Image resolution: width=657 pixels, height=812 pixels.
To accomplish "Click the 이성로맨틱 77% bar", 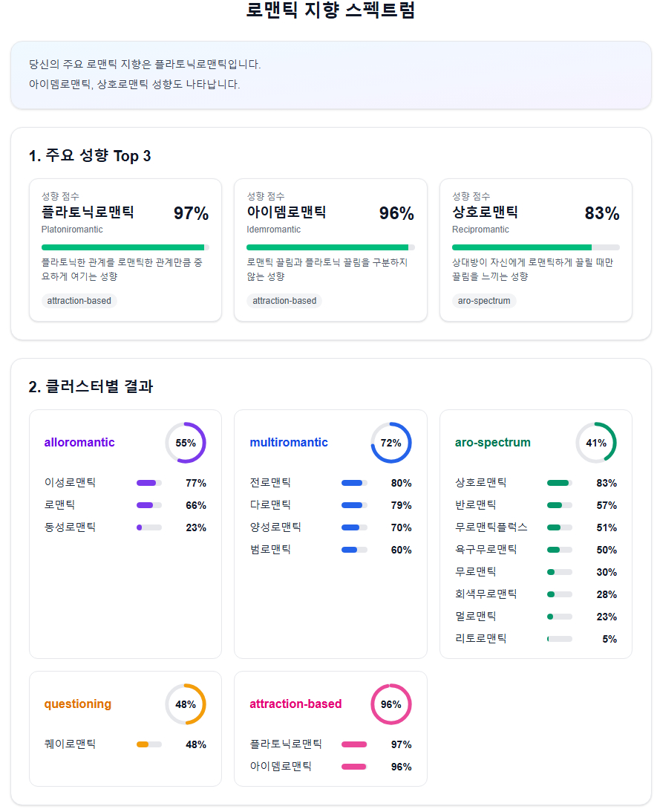I will click(149, 483).
